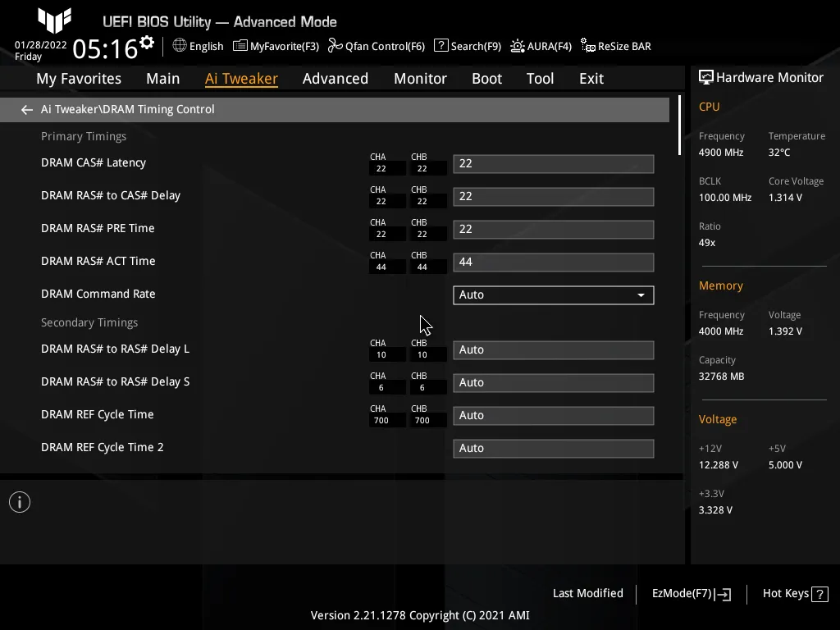Click DRAM REF Cycle Time 2 field
840x630 pixels.
click(554, 449)
